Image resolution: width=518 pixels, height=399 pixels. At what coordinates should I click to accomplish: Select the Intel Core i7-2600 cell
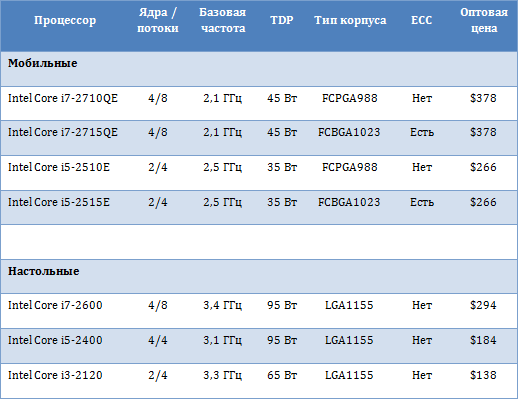pyautogui.click(x=55, y=305)
